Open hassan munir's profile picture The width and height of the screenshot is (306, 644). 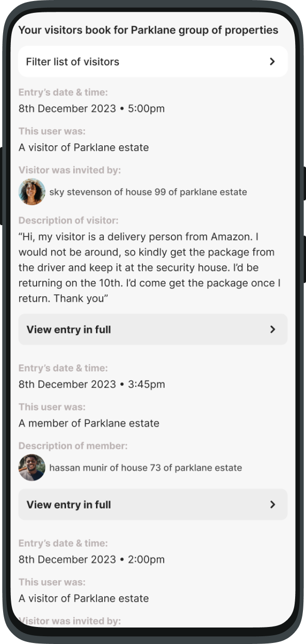point(31,468)
